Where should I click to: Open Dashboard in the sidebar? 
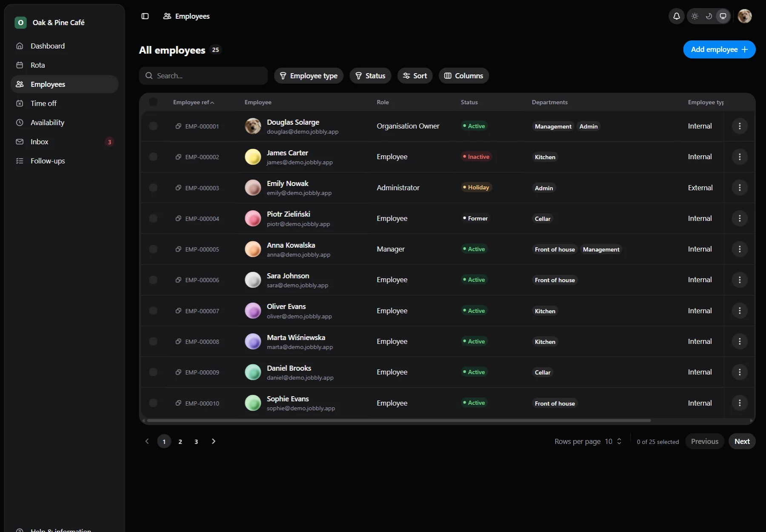(x=64, y=46)
